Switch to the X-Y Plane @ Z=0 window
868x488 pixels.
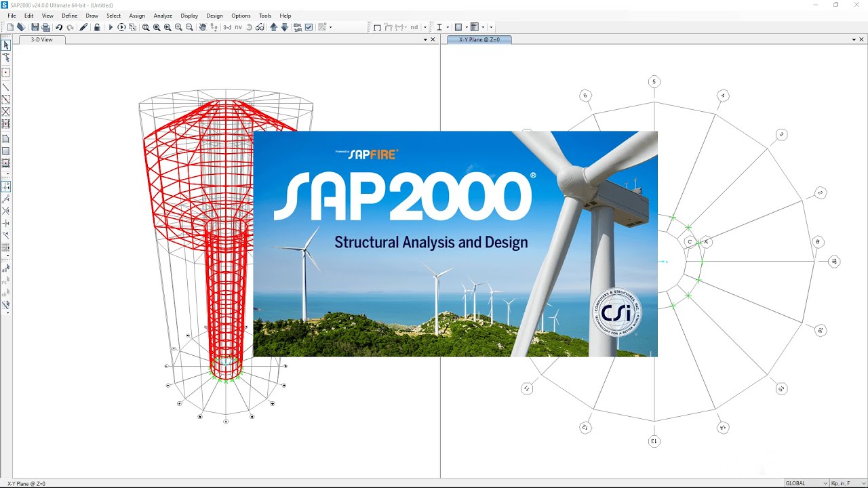[x=479, y=39]
